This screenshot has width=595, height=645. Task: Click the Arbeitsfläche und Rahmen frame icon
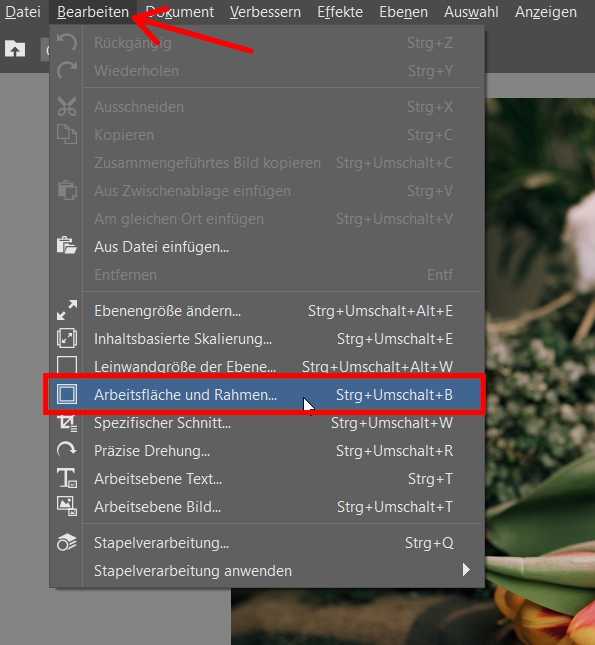coord(67,394)
